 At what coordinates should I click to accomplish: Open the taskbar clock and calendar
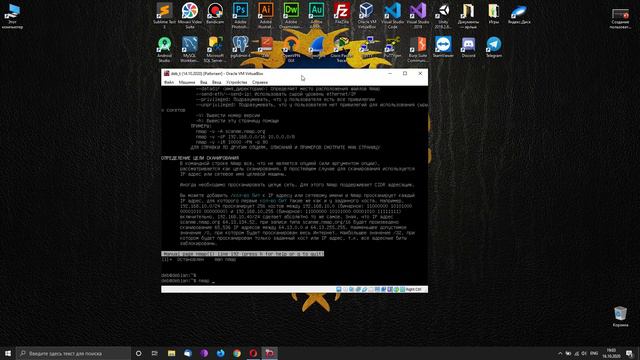[x=611, y=353]
